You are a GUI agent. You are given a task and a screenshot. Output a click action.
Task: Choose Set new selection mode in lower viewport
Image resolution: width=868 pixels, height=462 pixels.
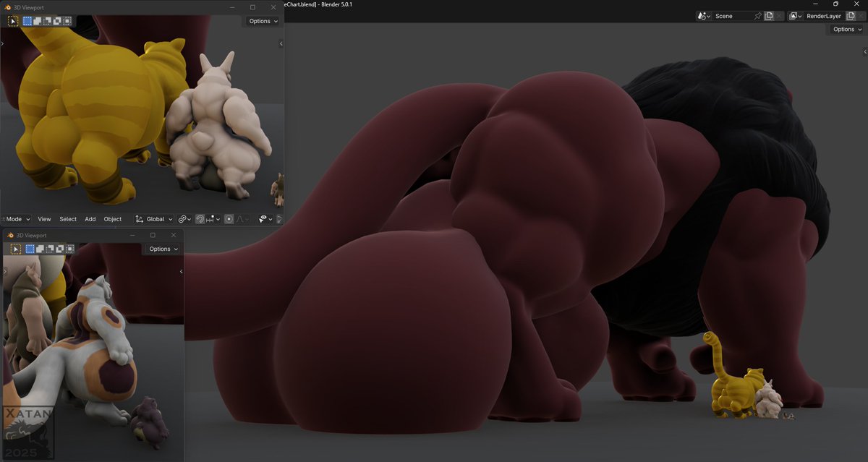30,249
